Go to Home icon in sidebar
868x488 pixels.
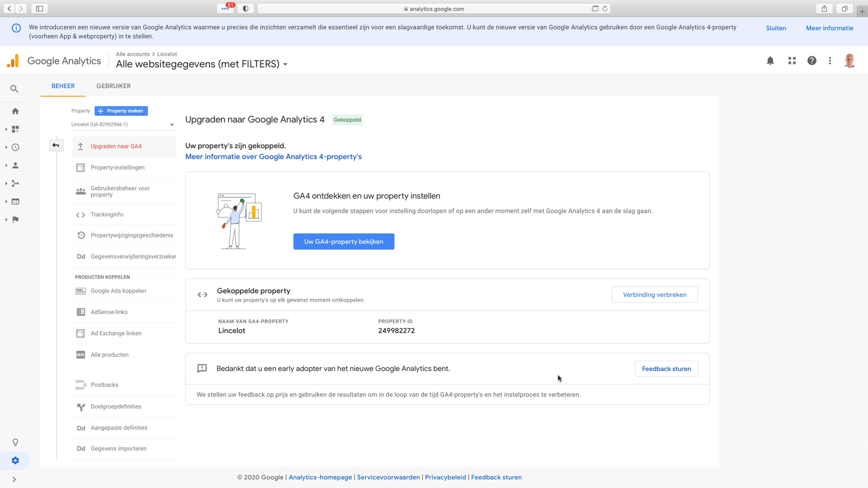(15, 111)
